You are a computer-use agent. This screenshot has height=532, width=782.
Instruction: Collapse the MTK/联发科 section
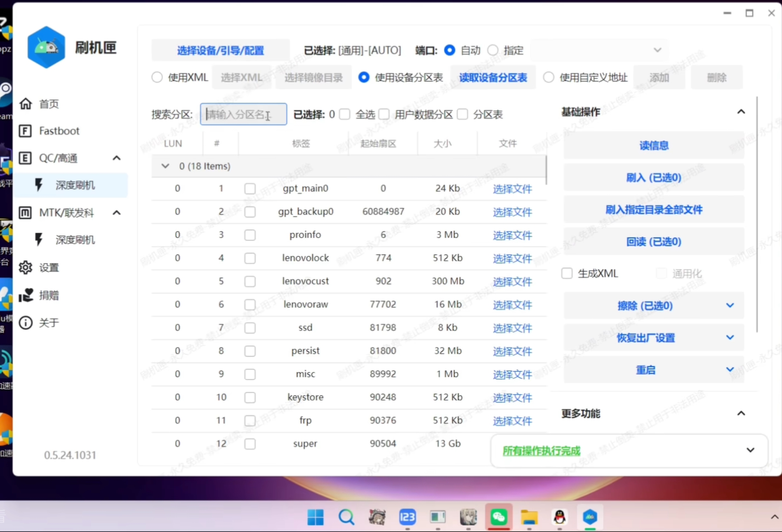116,213
